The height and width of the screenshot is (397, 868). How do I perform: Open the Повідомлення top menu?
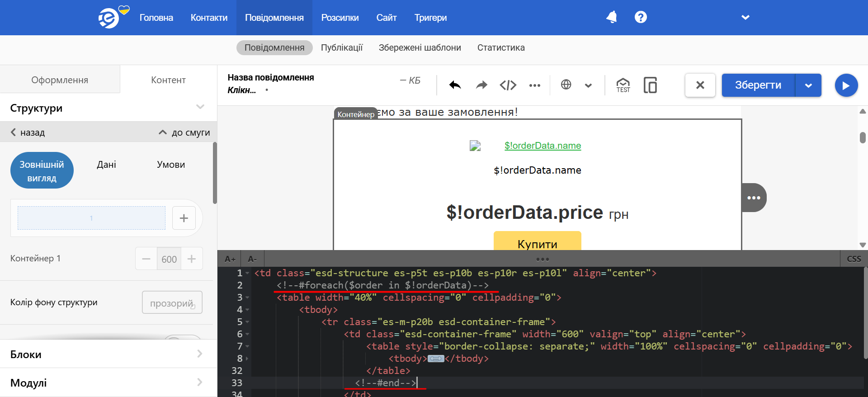coord(274,18)
